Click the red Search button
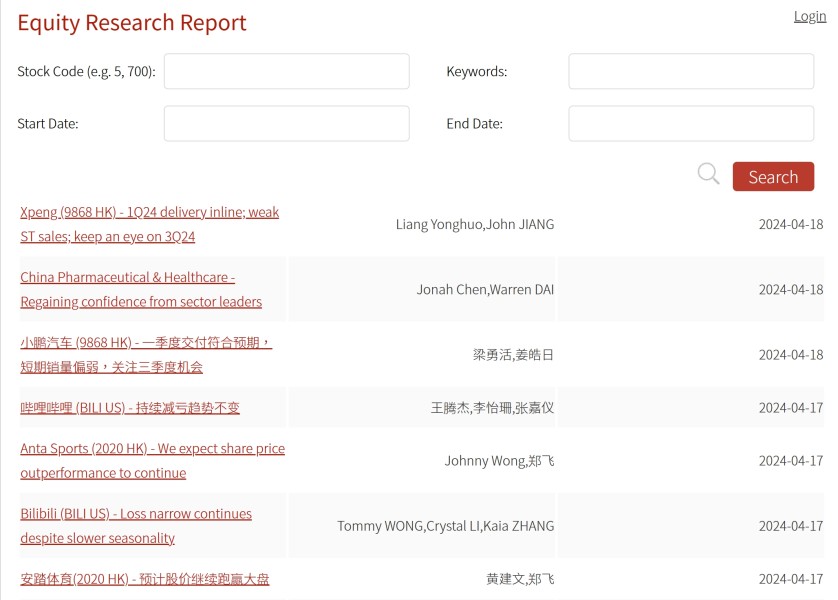 pyautogui.click(x=773, y=176)
